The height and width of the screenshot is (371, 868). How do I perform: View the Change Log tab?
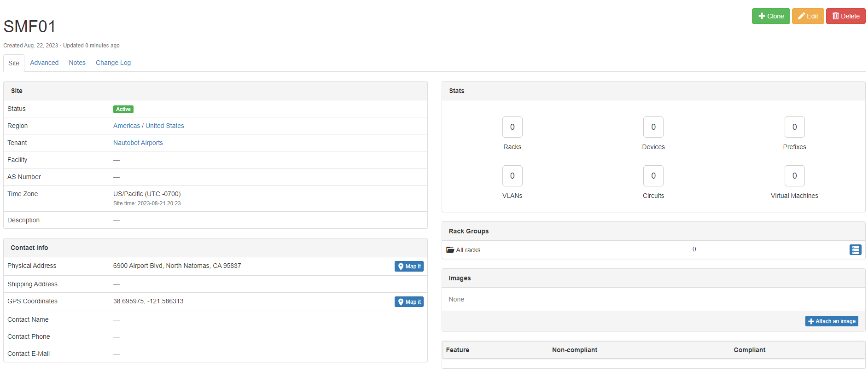113,63
